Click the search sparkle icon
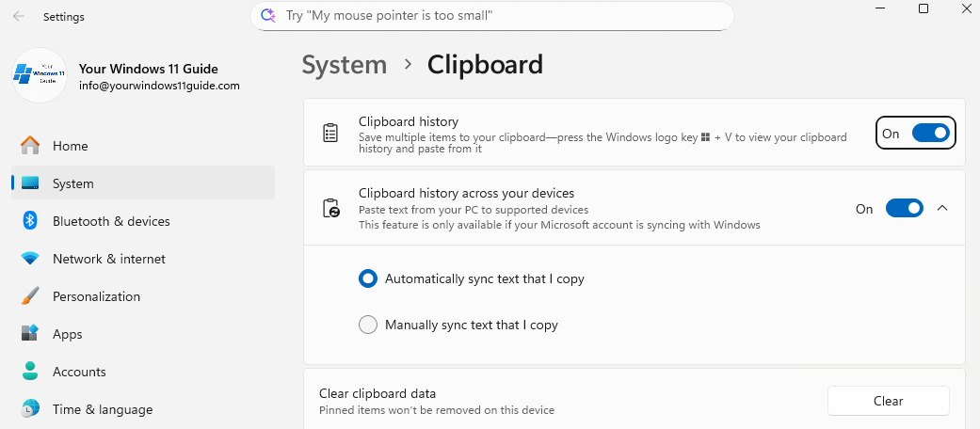The image size is (980, 429). pyautogui.click(x=268, y=16)
